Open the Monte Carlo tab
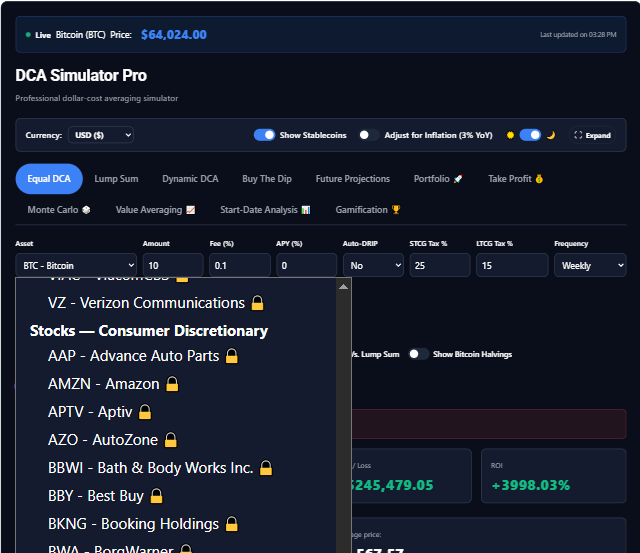640x553 pixels. point(59,210)
